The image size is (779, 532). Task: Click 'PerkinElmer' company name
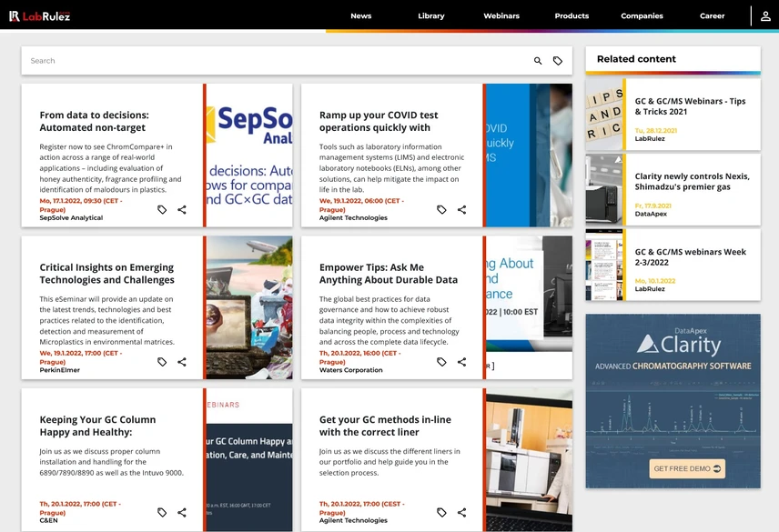(60, 370)
